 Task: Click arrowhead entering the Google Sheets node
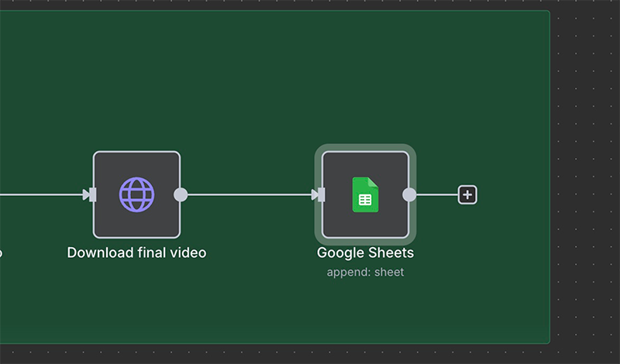click(315, 194)
